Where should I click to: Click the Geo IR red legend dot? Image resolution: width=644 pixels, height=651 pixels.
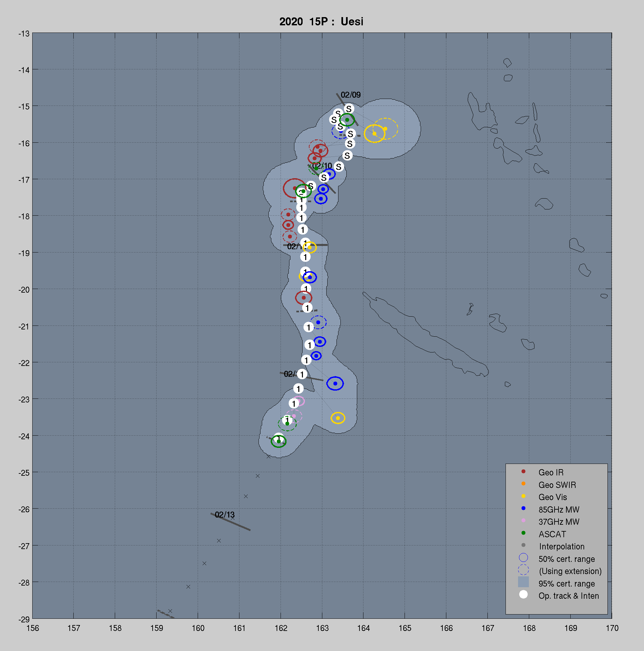tap(523, 471)
